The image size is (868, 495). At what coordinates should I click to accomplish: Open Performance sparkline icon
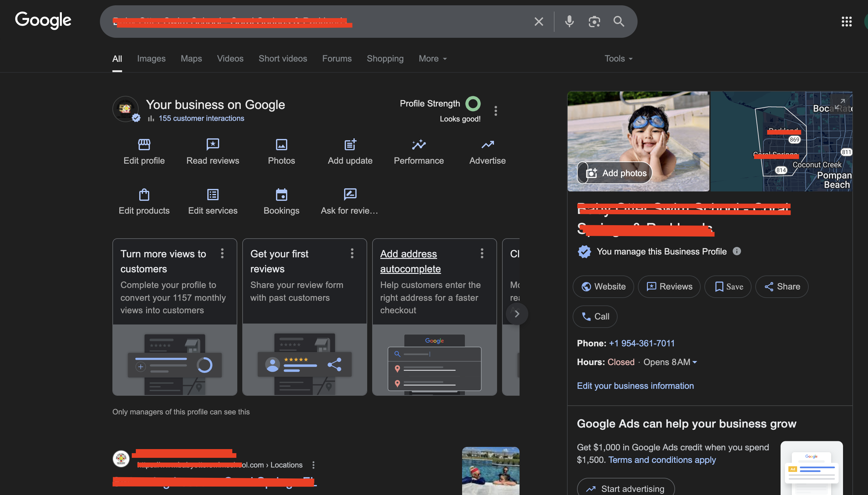(x=419, y=145)
